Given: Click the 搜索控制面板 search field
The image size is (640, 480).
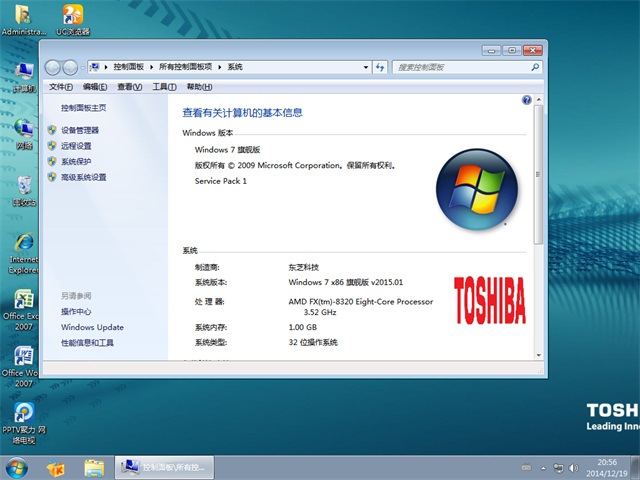Looking at the screenshot, I should pyautogui.click(x=460, y=67).
